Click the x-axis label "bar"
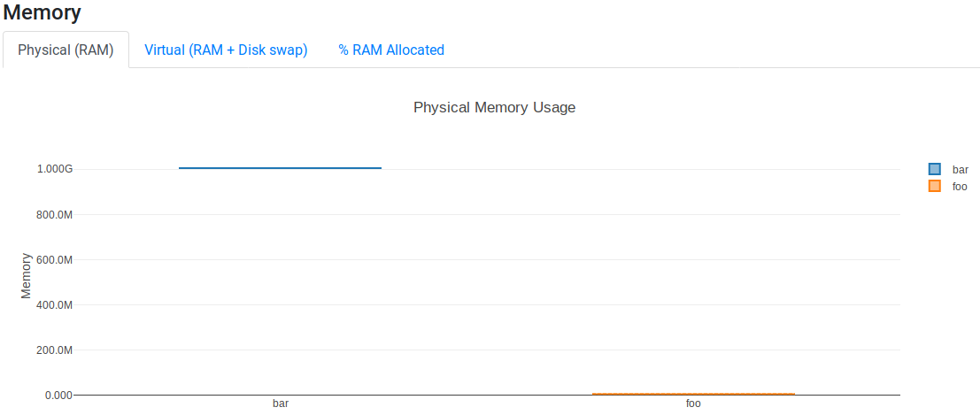 [281, 403]
